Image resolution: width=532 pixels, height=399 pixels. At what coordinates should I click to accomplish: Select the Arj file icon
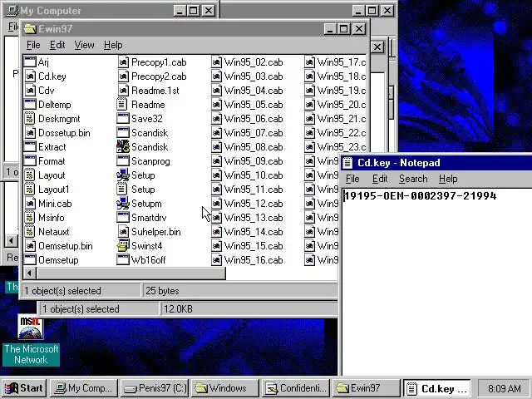pos(30,62)
